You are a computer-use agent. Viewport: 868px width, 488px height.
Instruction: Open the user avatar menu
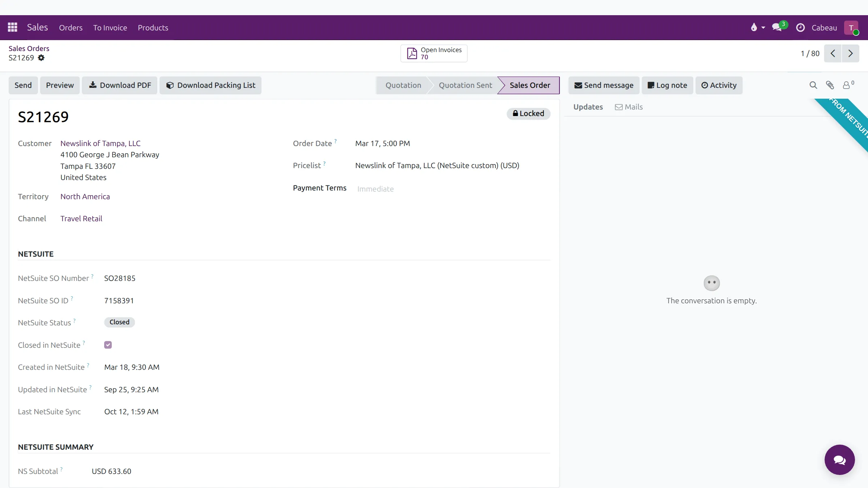pyautogui.click(x=851, y=27)
